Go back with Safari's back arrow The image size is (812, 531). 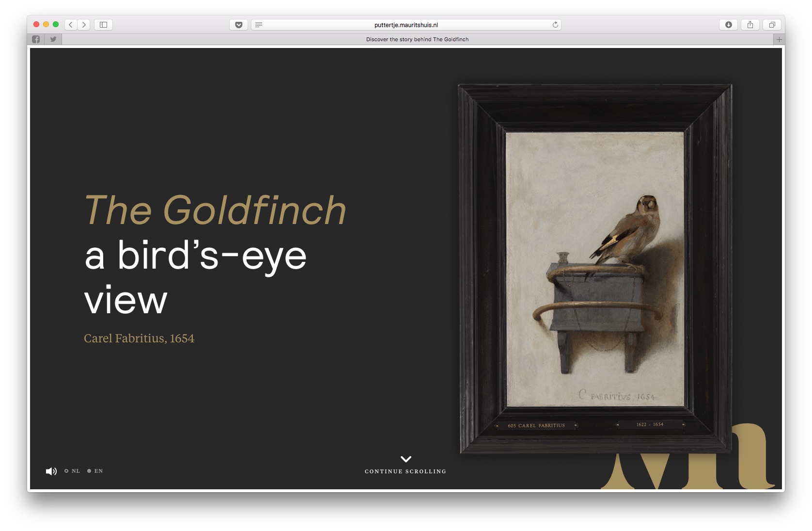(x=71, y=25)
